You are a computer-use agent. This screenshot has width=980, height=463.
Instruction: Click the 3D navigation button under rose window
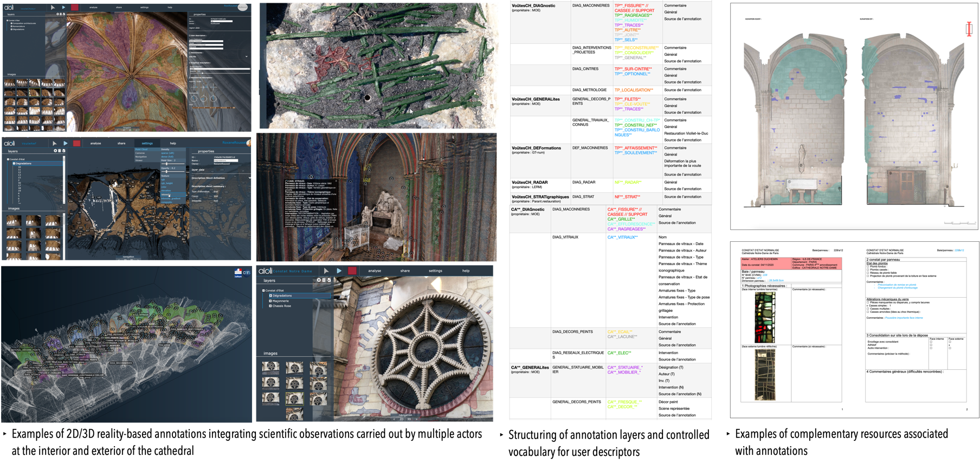click(x=409, y=419)
